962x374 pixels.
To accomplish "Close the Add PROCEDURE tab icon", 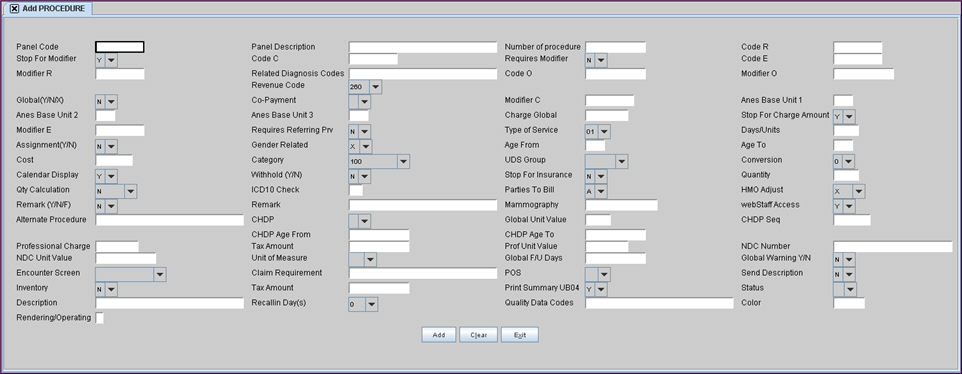I will point(15,9).
